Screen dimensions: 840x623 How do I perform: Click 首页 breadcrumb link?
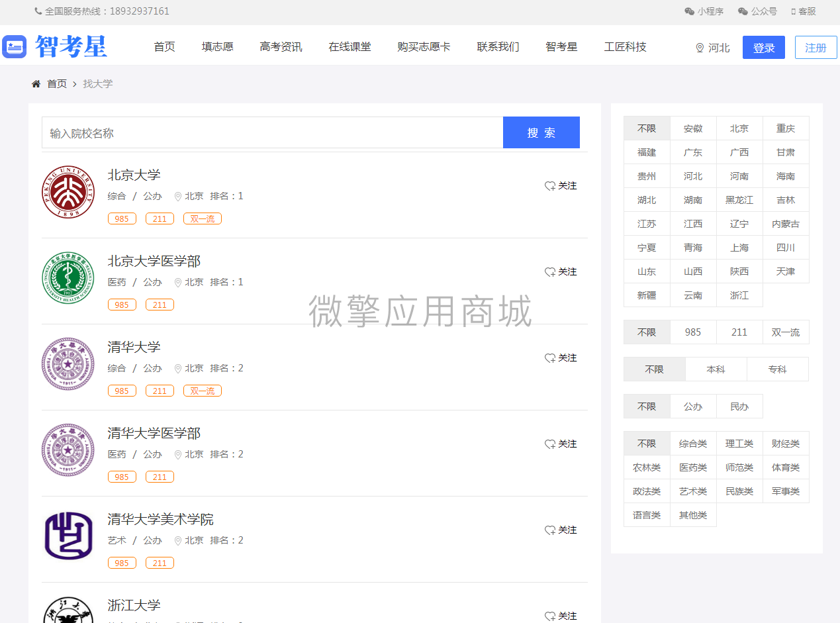pos(57,84)
